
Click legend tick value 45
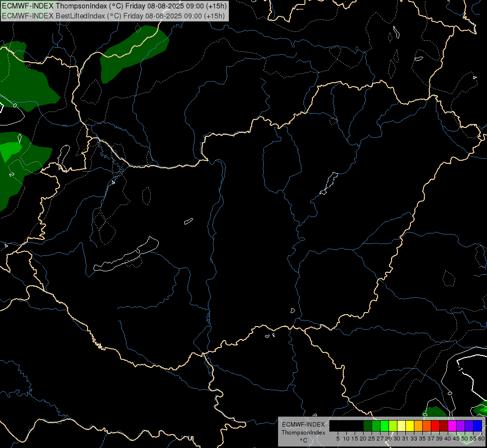click(456, 439)
